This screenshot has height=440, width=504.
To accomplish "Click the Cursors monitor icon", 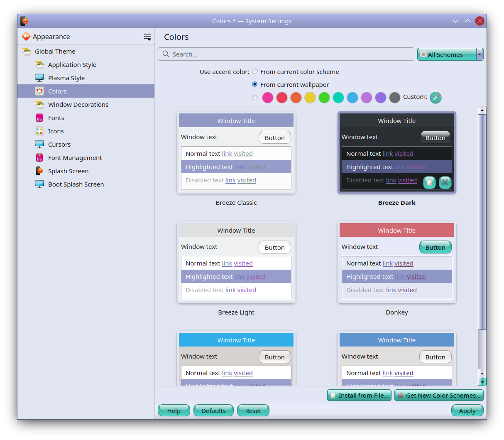I will 39,145.
